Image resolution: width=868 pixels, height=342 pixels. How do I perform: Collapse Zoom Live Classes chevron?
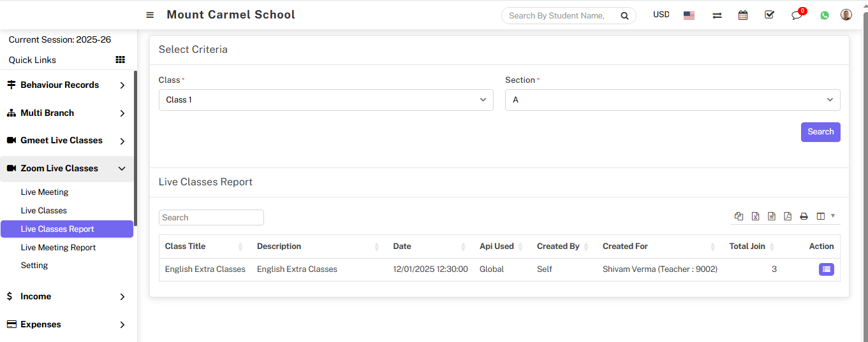tap(122, 169)
